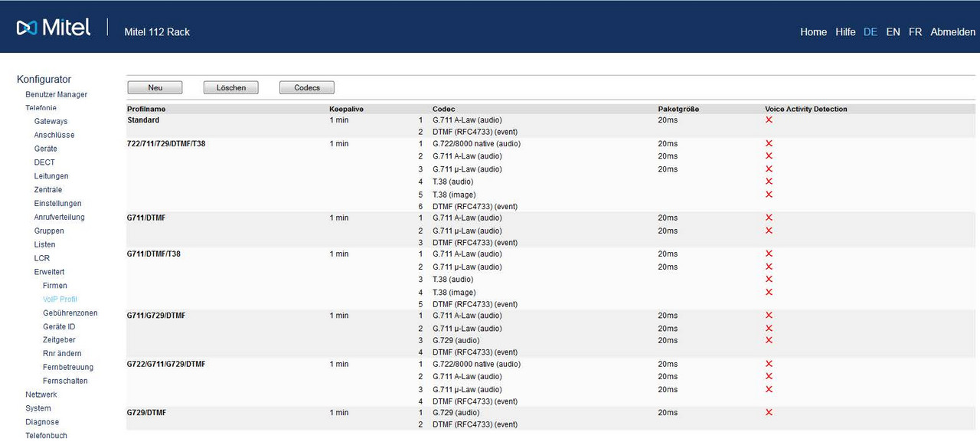Click red X for Standard G.711 A-Law

[x=769, y=120]
